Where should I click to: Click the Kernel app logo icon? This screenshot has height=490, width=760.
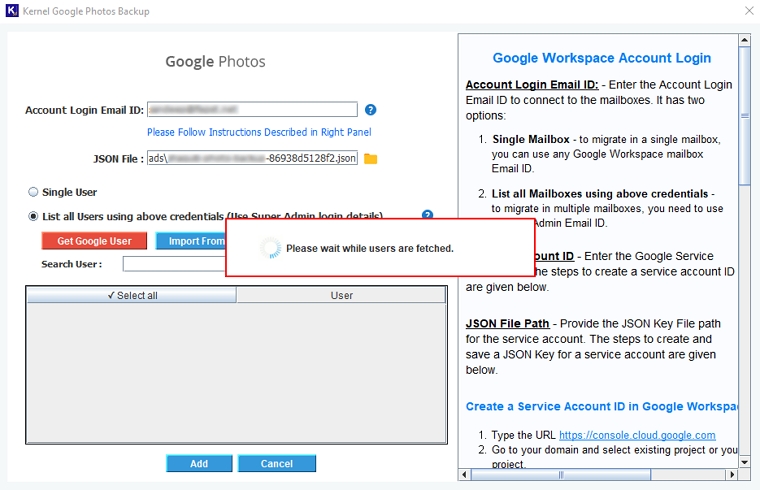tap(12, 11)
